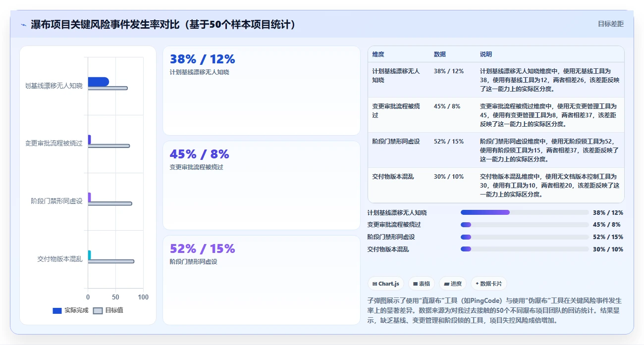Click the teal actual bar for 交付物版本混乱
644x345 pixels.
click(90, 255)
